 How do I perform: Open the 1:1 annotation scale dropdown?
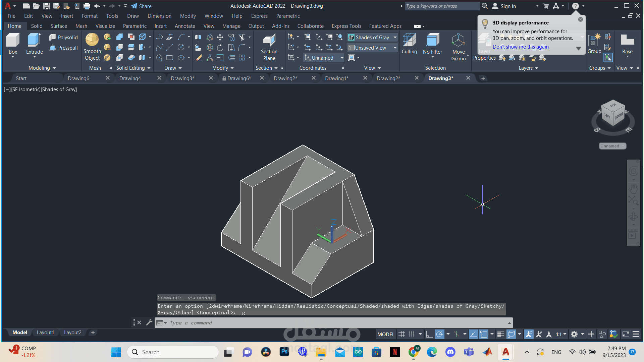coord(561,334)
